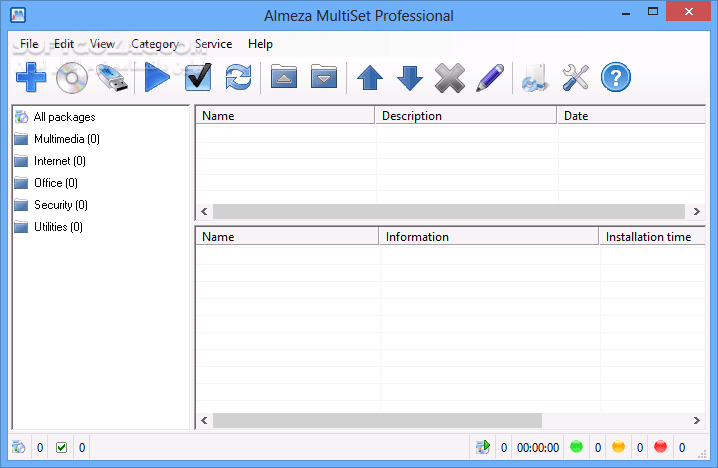Viewport: 718px width, 468px height.
Task: Click the left arrow of the lower scrollbar
Action: (x=204, y=420)
